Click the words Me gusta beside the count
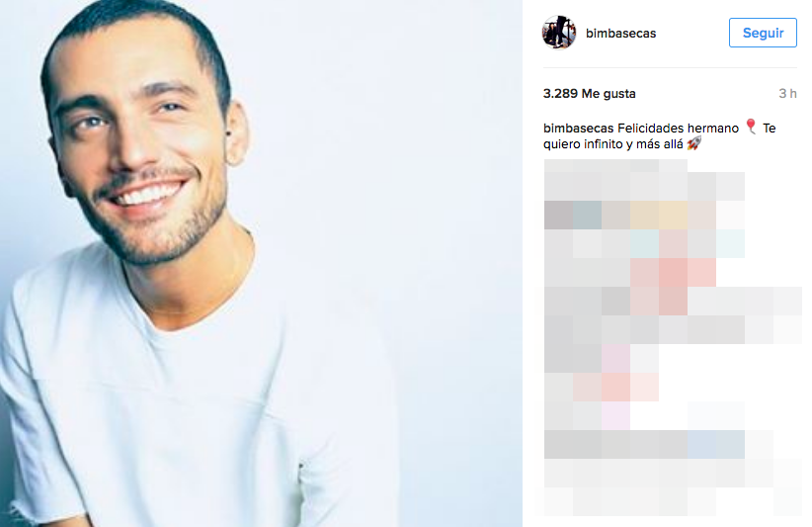Image resolution: width=812 pixels, height=527 pixels. click(609, 94)
